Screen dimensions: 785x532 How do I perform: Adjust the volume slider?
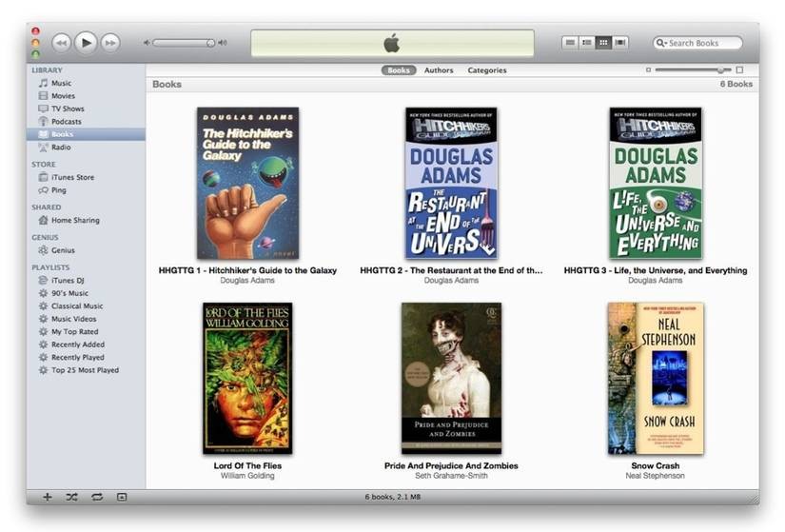pyautogui.click(x=184, y=43)
